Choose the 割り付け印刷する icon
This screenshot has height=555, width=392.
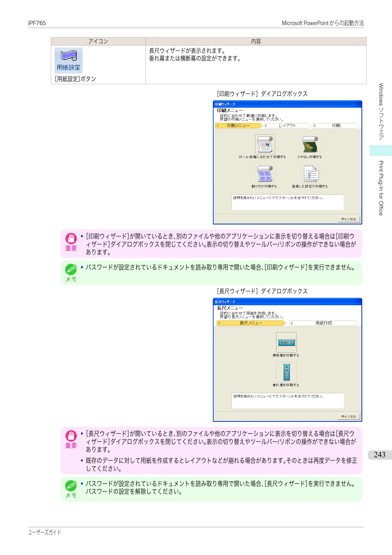[265, 174]
